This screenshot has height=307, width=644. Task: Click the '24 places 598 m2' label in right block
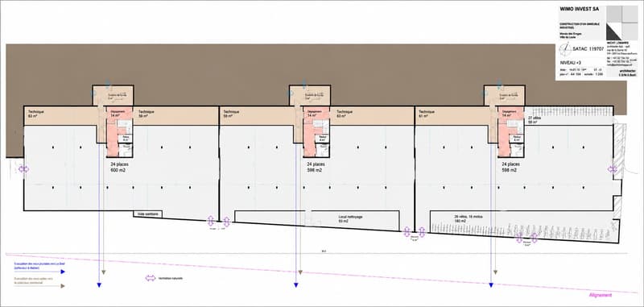pos(511,167)
